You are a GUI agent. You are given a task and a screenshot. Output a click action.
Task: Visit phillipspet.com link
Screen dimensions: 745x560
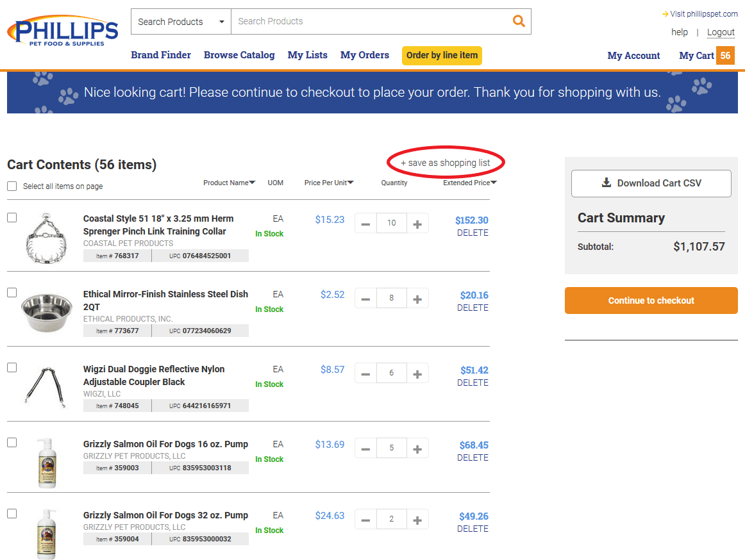[x=700, y=13]
